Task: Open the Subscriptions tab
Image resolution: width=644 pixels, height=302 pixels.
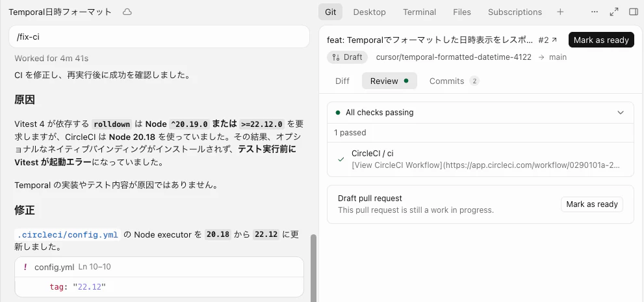Action: pos(515,12)
